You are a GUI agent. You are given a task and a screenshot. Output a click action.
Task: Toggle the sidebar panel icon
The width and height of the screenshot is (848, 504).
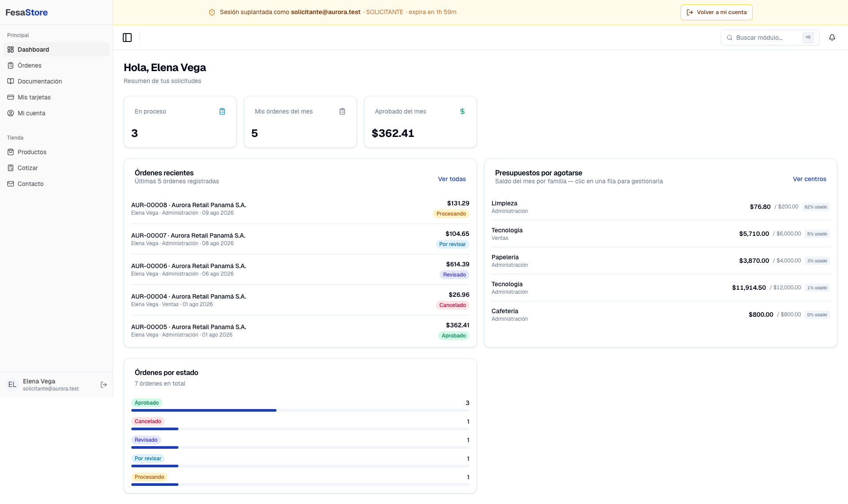127,38
